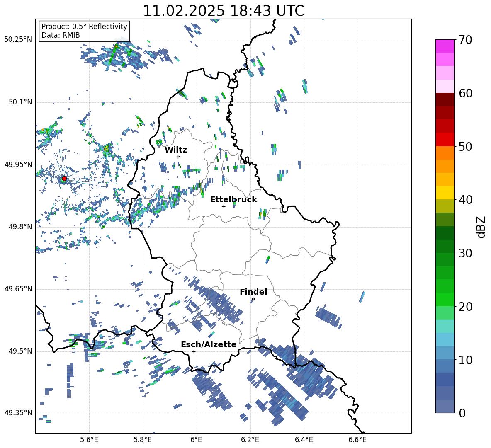The image size is (491, 448).
Task: Click the 'Data: RMIB' label
Action: click(61, 35)
